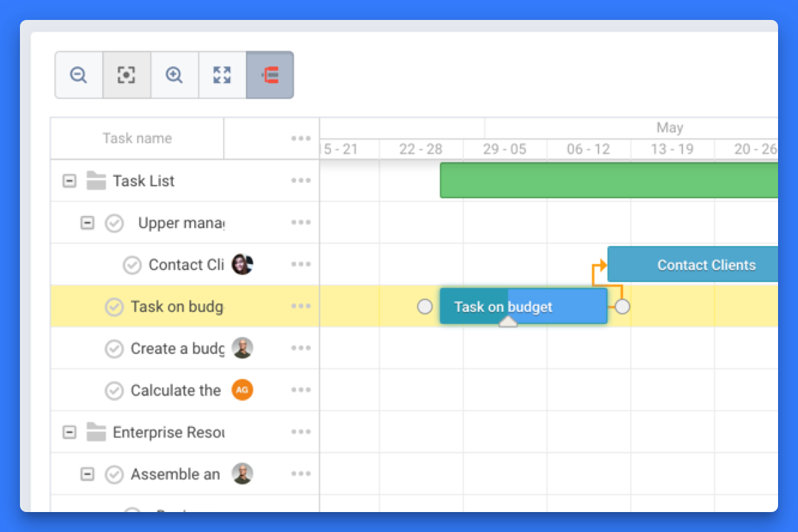This screenshot has height=532, width=798.
Task: Click the zoom to fit icon
Action: (x=126, y=75)
